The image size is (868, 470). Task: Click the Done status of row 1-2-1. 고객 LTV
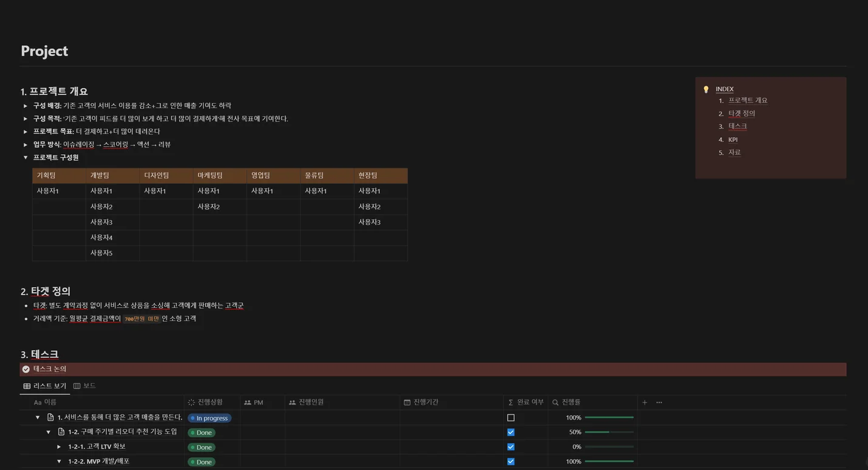click(x=202, y=447)
